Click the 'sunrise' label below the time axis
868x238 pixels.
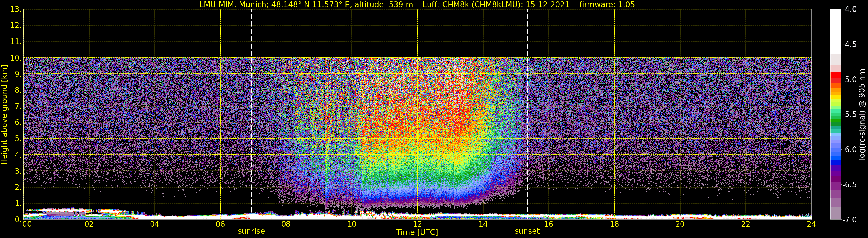click(x=251, y=231)
